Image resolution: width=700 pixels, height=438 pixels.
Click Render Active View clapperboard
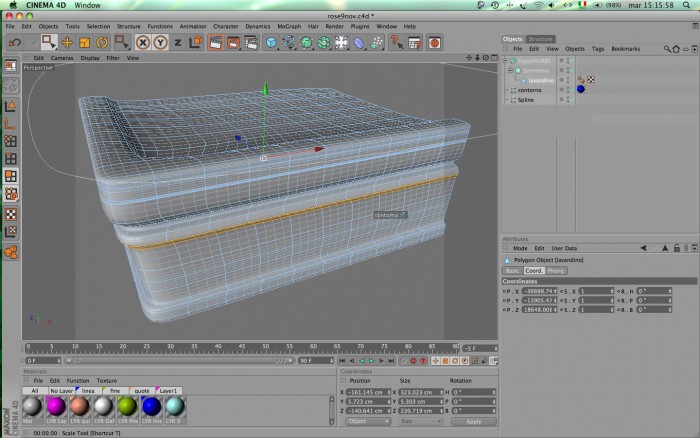coord(215,43)
